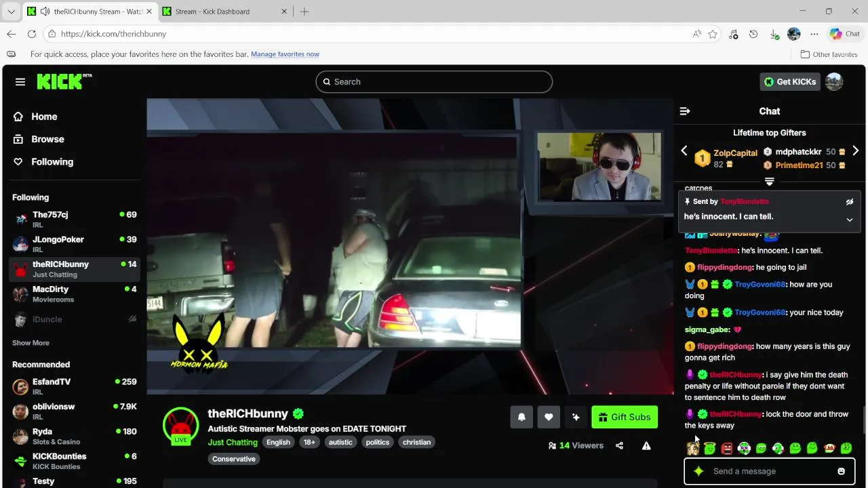Close the Kick Dashboard browser tab
Image resolution: width=868 pixels, height=488 pixels.
coord(284,12)
